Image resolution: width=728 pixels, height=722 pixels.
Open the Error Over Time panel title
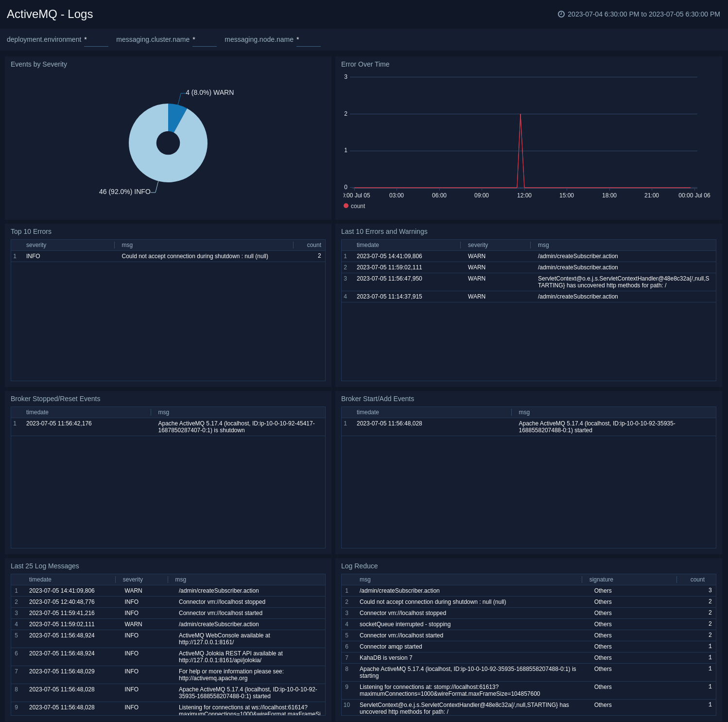pyautogui.click(x=365, y=64)
